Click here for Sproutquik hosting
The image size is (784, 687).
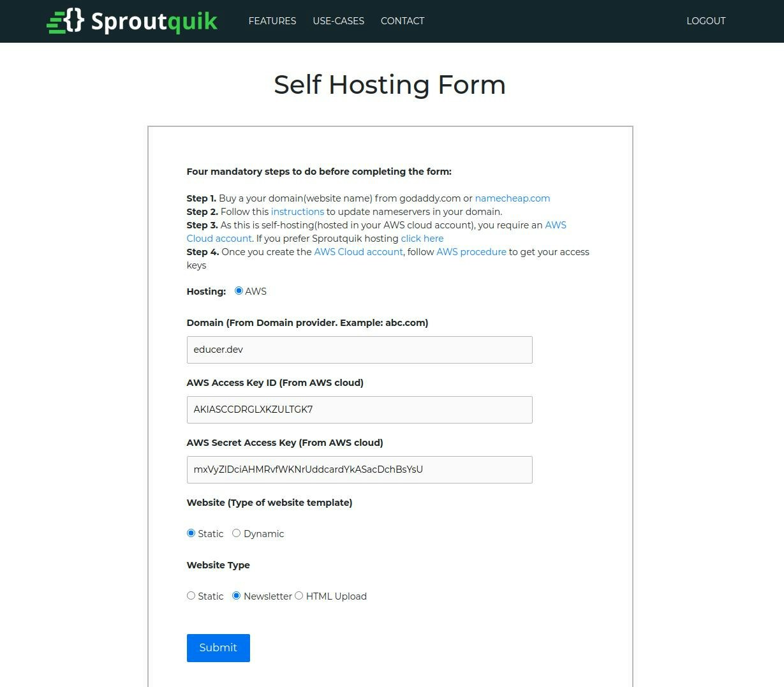pyautogui.click(x=422, y=238)
